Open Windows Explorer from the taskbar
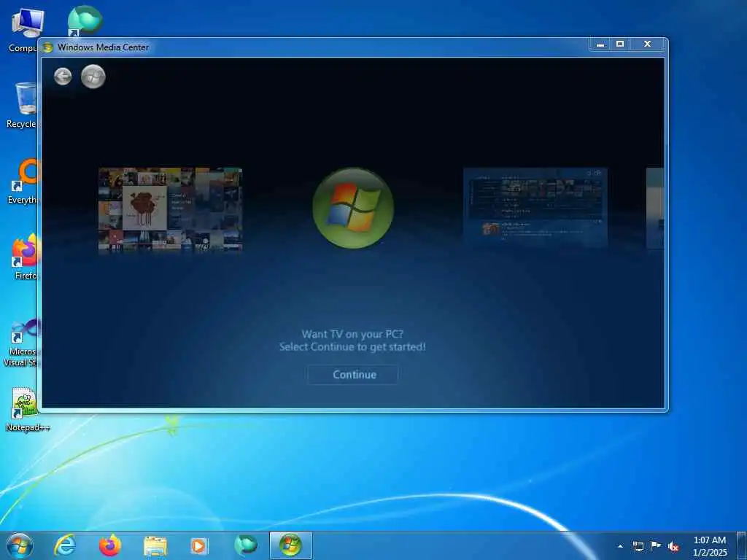The image size is (747, 560). coord(155,546)
